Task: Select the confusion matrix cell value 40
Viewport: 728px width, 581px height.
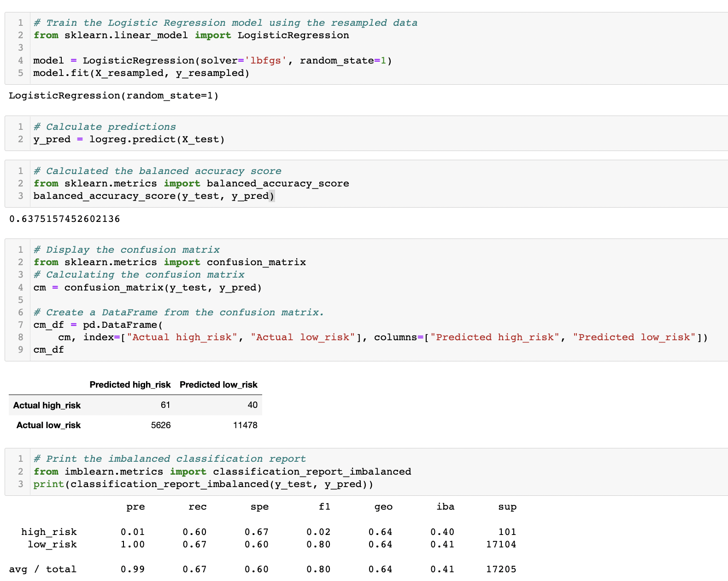Action: pyautogui.click(x=252, y=405)
